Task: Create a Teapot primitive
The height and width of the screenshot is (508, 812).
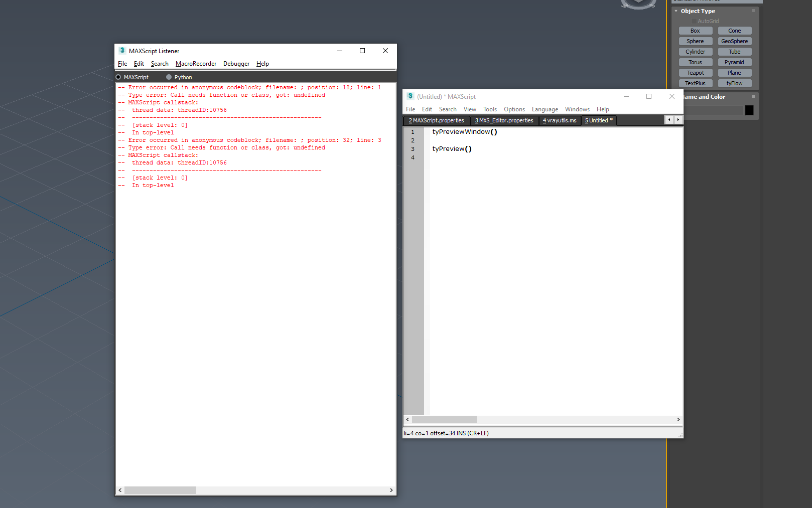Action: pos(696,73)
